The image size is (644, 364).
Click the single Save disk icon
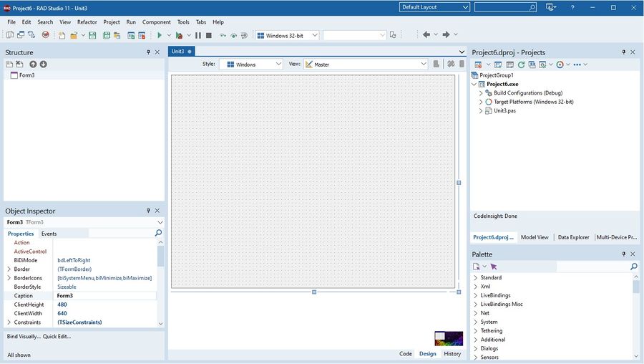92,35
